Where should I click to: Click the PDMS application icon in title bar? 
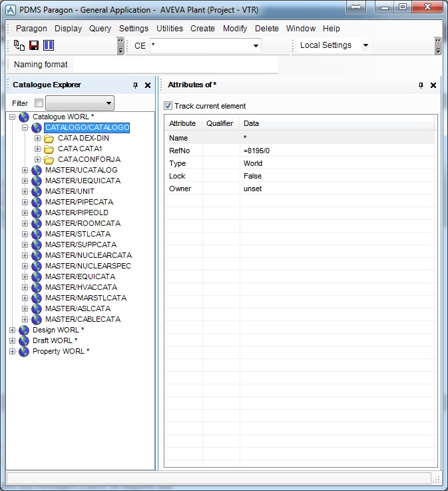(11, 10)
